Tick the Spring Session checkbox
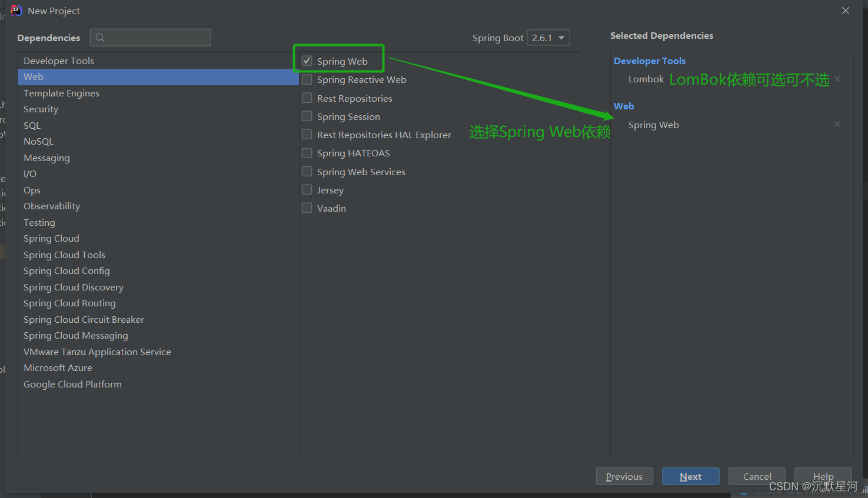This screenshot has width=868, height=498. pyautogui.click(x=307, y=116)
